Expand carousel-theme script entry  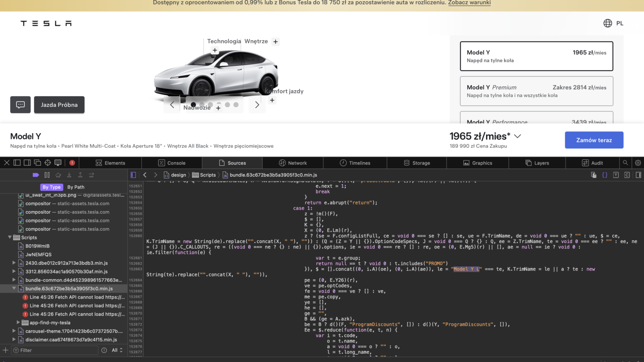click(14, 331)
